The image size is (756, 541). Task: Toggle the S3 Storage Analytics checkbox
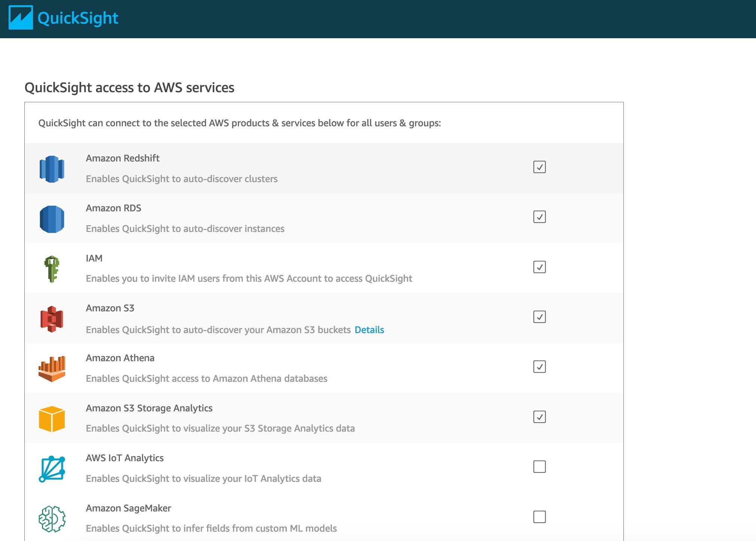click(x=539, y=417)
